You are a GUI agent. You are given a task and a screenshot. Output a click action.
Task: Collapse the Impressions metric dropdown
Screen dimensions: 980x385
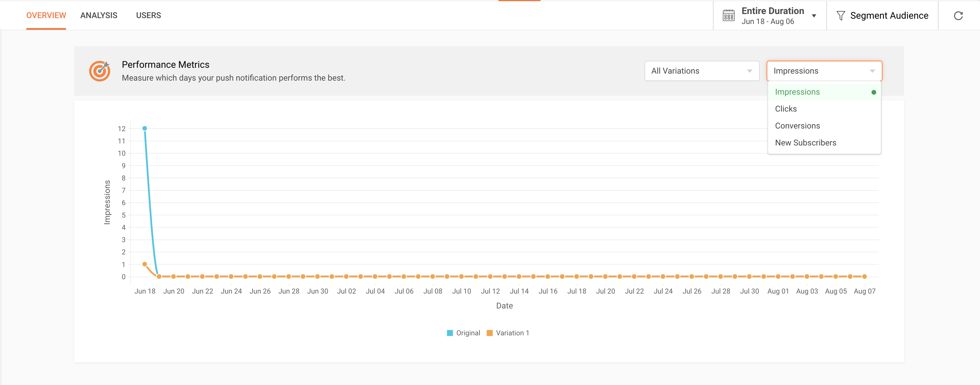824,71
